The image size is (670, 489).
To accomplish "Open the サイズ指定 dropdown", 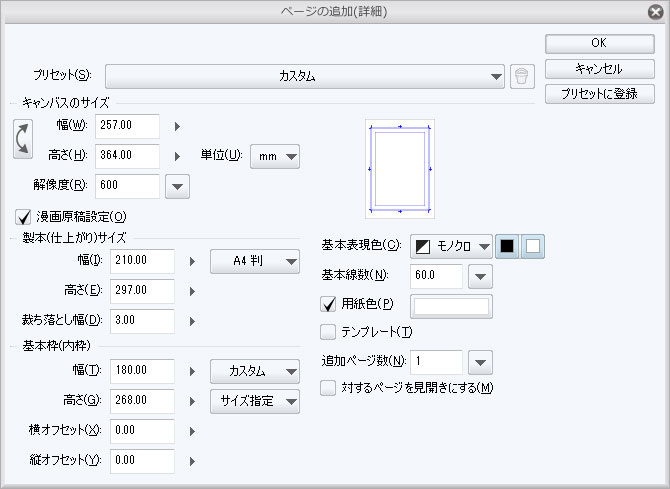I will tap(255, 401).
